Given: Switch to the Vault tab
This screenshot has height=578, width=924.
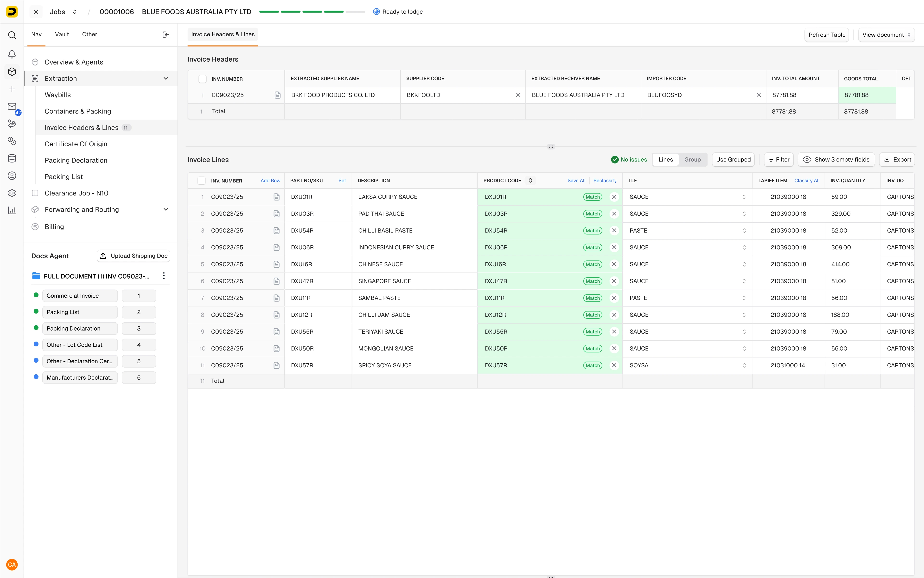Looking at the screenshot, I should click(x=62, y=34).
